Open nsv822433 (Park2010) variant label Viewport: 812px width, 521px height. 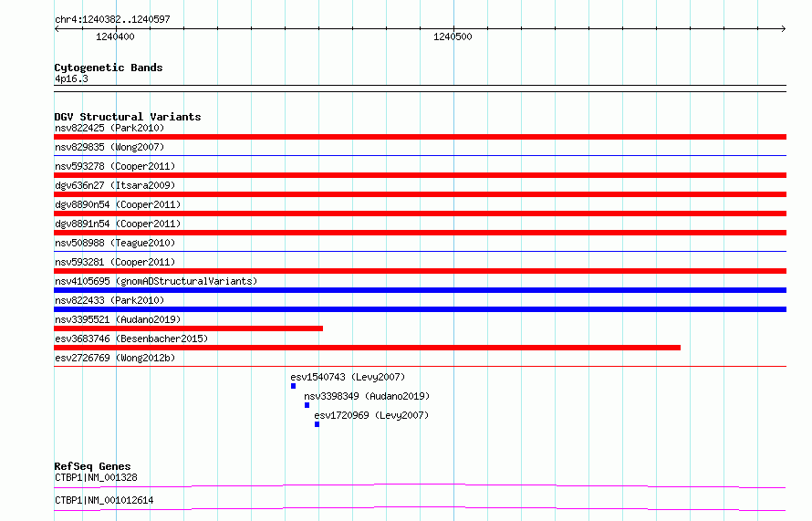coord(109,300)
